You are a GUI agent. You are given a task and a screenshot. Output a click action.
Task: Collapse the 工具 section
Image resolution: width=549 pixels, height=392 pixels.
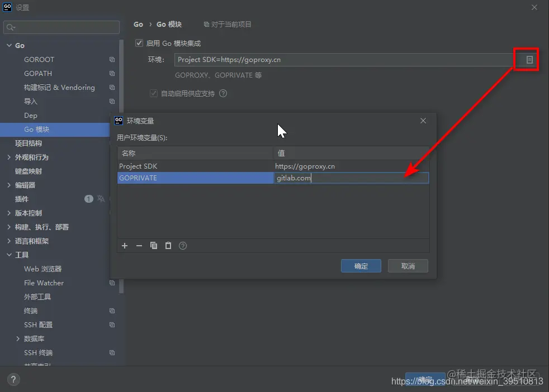[x=9, y=255]
